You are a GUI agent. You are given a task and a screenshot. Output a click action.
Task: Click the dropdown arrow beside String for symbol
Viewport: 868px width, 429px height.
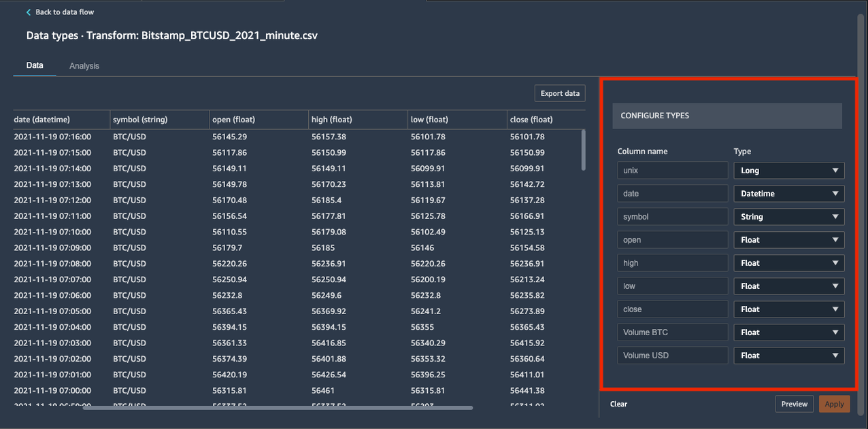[x=836, y=216]
